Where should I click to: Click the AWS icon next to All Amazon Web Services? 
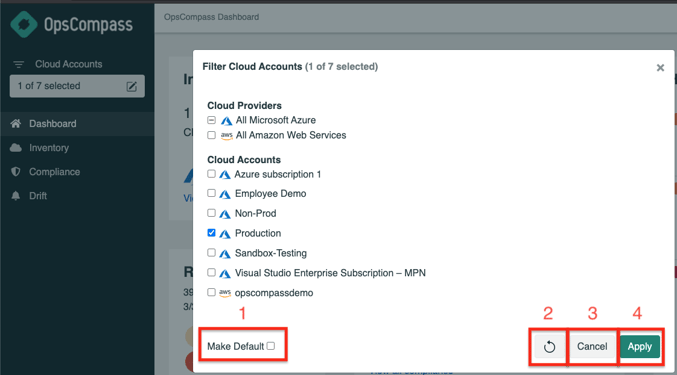(x=226, y=136)
